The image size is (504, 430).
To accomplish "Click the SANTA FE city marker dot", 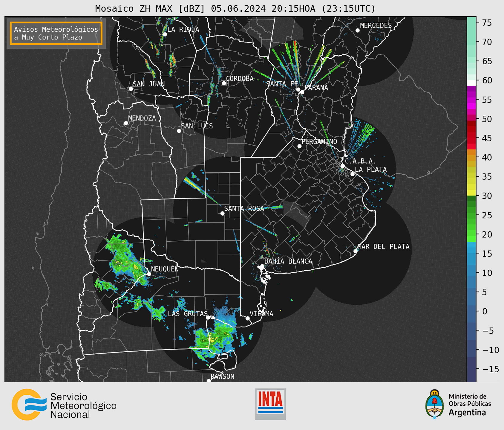I will [x=298, y=89].
